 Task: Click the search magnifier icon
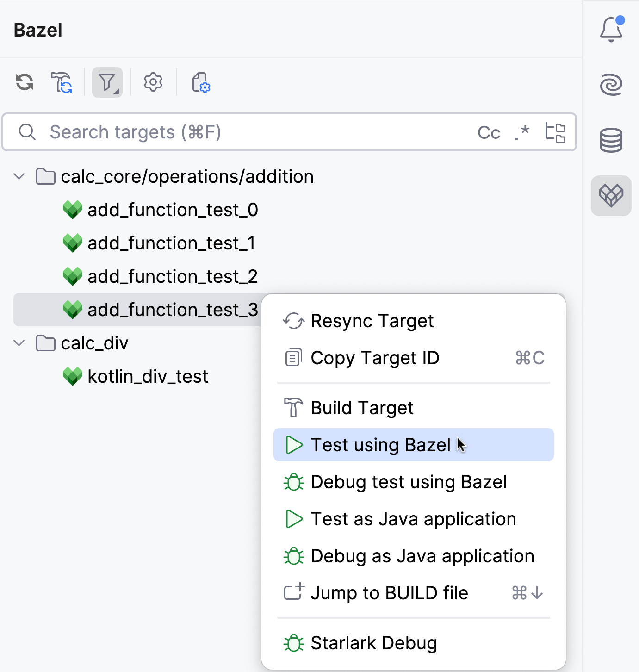coord(27,132)
